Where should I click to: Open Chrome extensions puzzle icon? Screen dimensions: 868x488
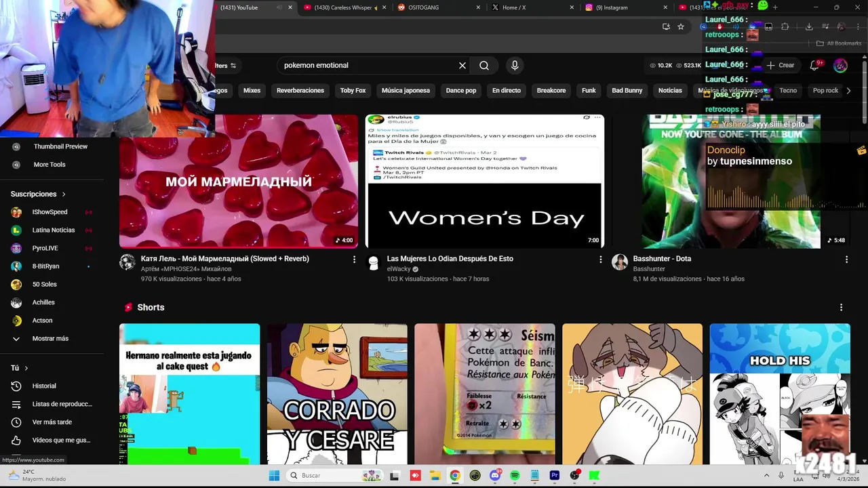point(785,26)
